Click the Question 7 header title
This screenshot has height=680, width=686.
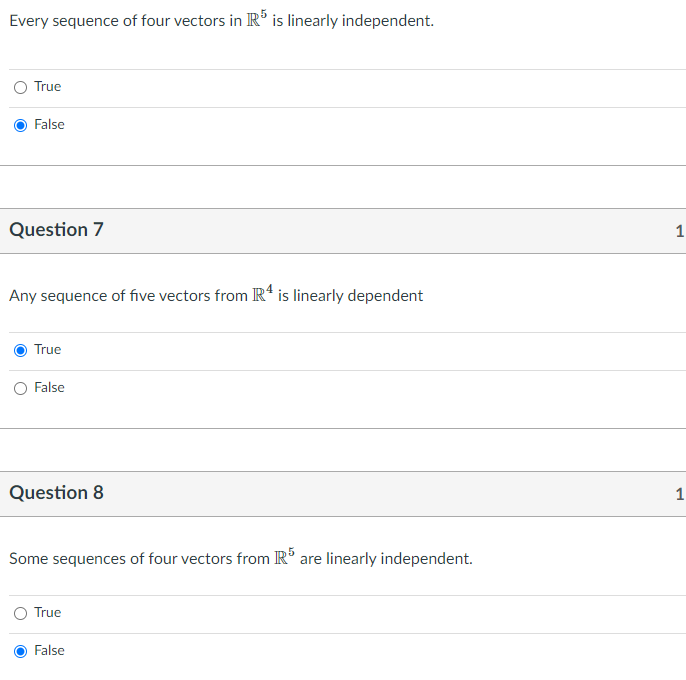tap(56, 230)
